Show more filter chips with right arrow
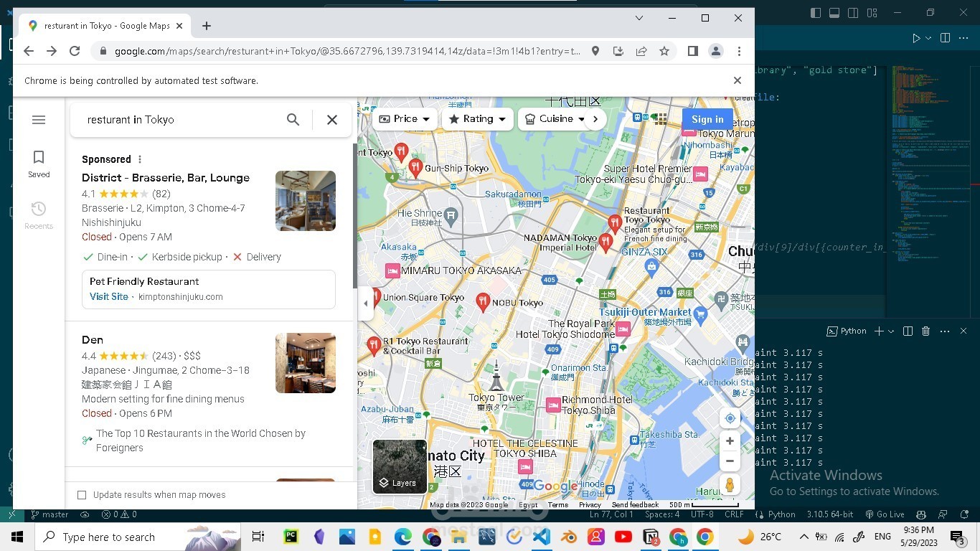980x551 pixels. pos(595,119)
